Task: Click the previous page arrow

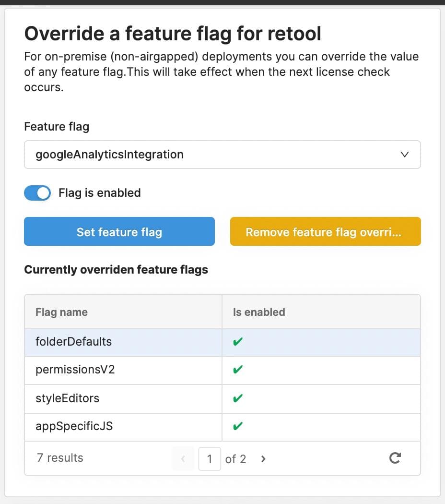Action: (x=183, y=459)
